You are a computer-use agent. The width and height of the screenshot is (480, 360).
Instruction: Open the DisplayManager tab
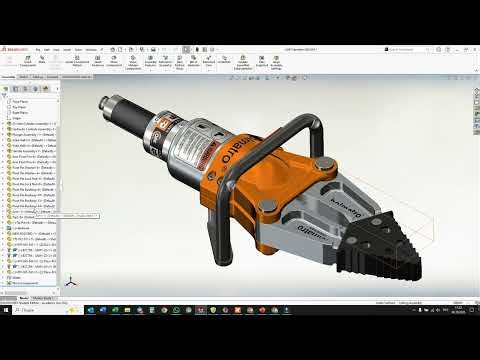46,89
